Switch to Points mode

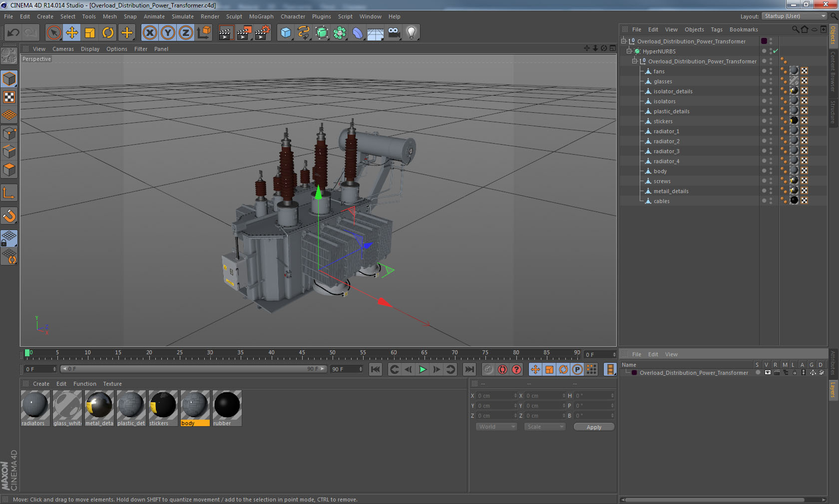(x=9, y=133)
